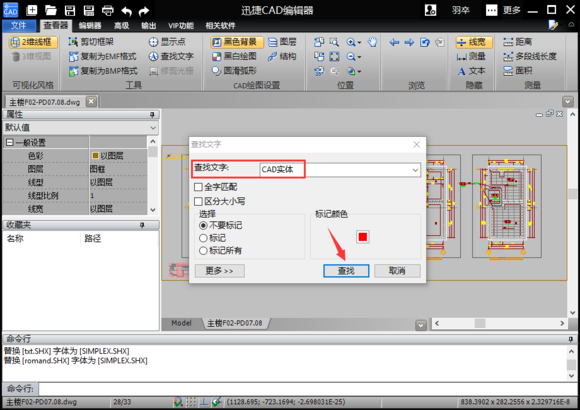
Task: Expand the document tabs list dropdown
Action: [x=568, y=101]
